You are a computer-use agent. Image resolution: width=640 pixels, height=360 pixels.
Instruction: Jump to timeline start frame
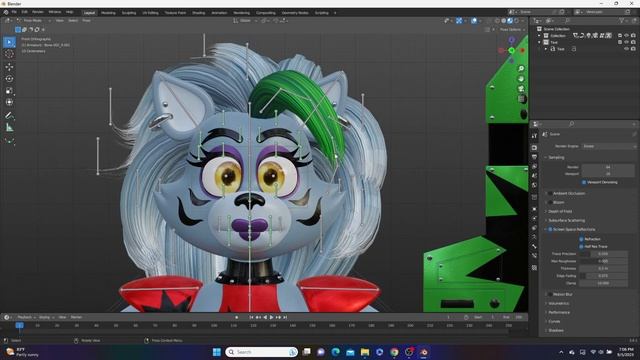(x=251, y=317)
